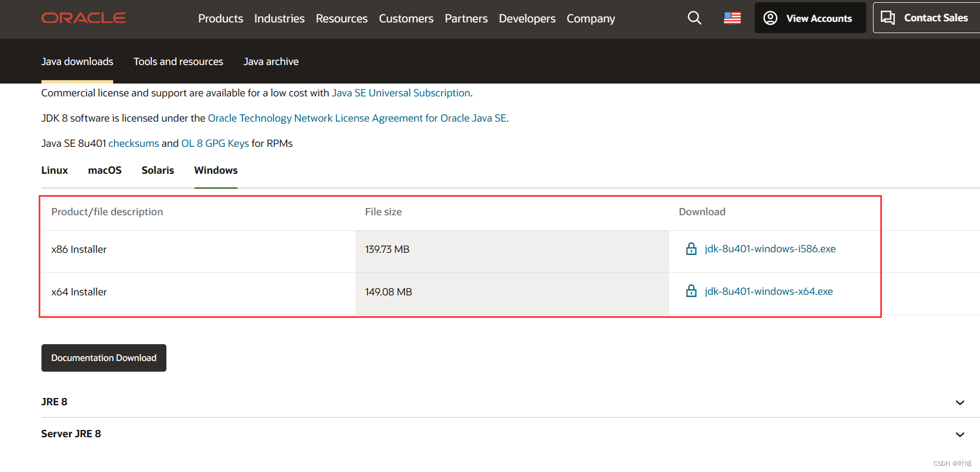Open the Customers menu
Viewport: 980px width, 472px height.
(x=406, y=18)
